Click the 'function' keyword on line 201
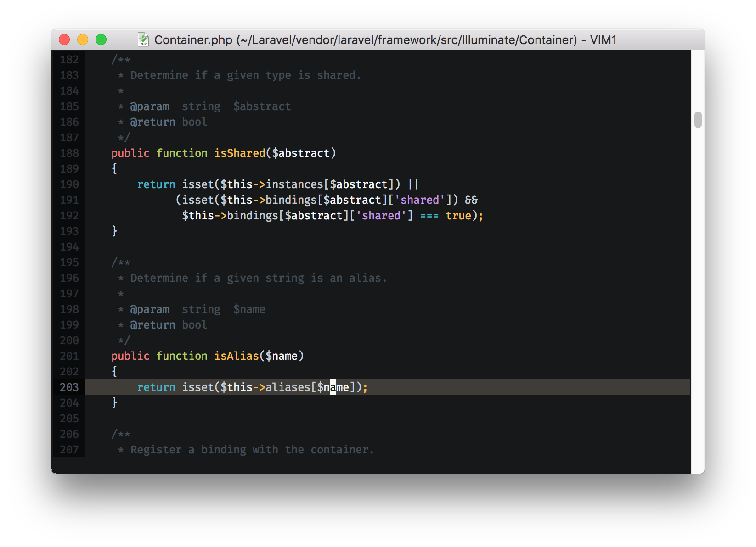This screenshot has width=756, height=547. point(182,356)
